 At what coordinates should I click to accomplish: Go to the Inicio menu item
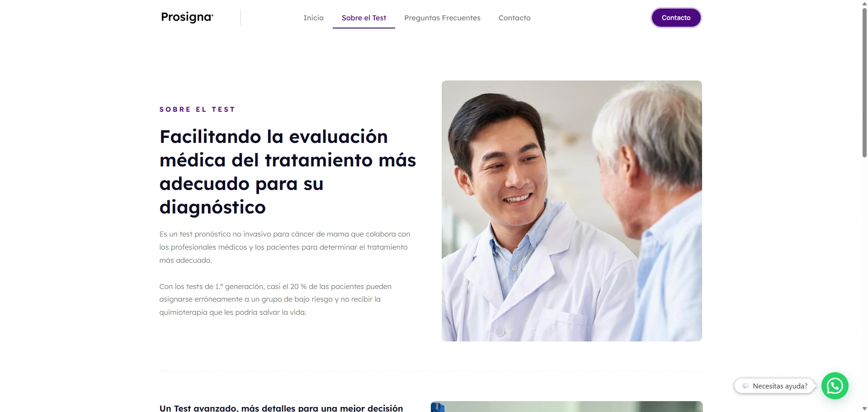tap(313, 18)
